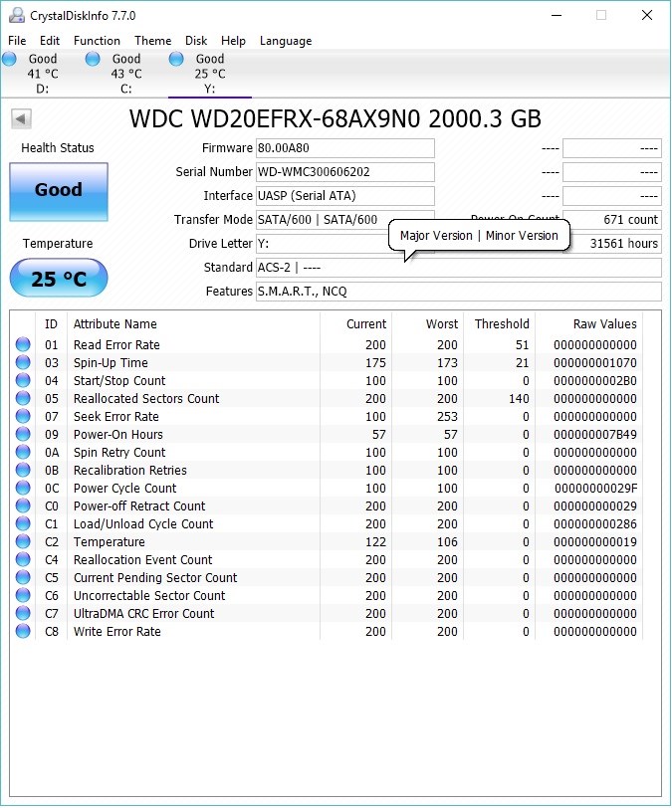Click the blue orb beside Power Cycle Count
Screen dimensions: 672x808
pos(23,488)
